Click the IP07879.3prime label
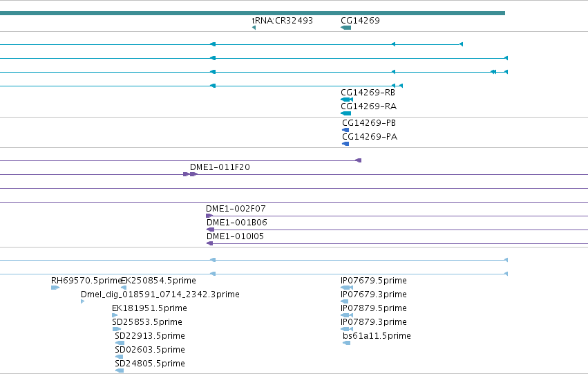 (374, 322)
